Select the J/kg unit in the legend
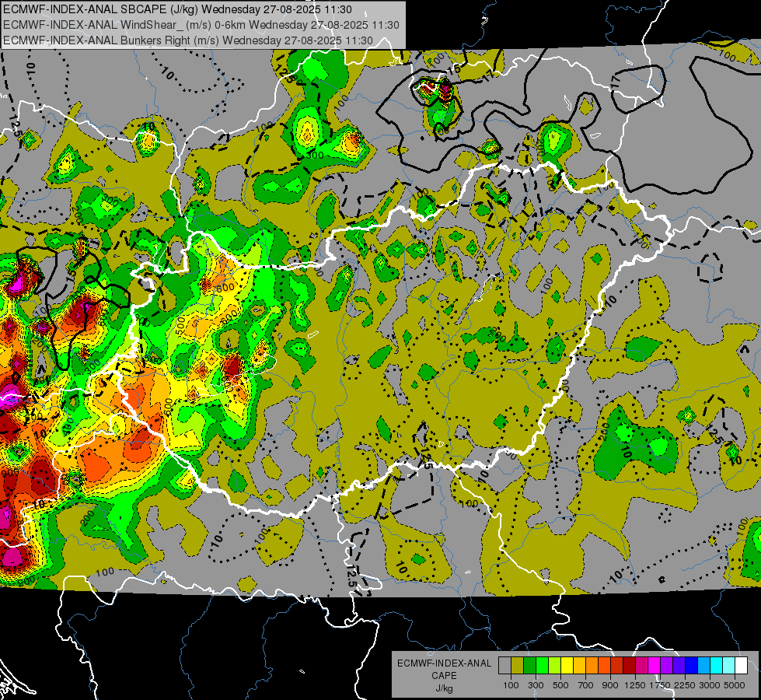The width and height of the screenshot is (761, 700). point(445,688)
